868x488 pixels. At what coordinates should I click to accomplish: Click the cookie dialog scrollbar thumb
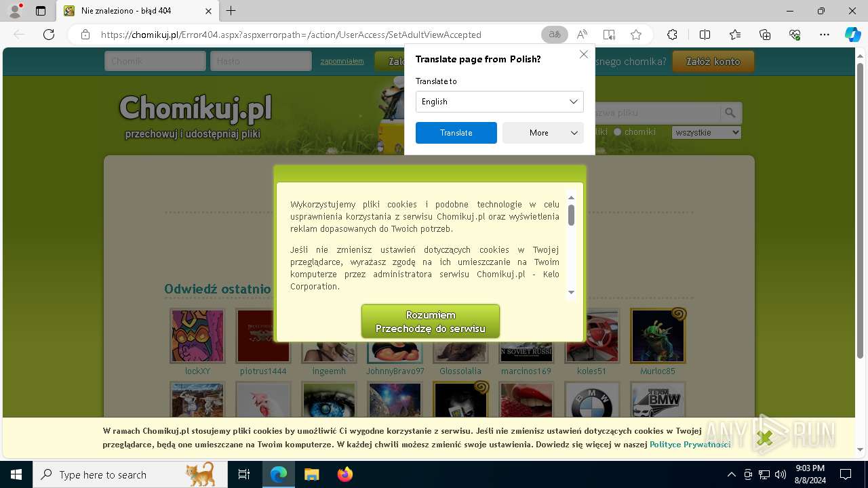571,215
